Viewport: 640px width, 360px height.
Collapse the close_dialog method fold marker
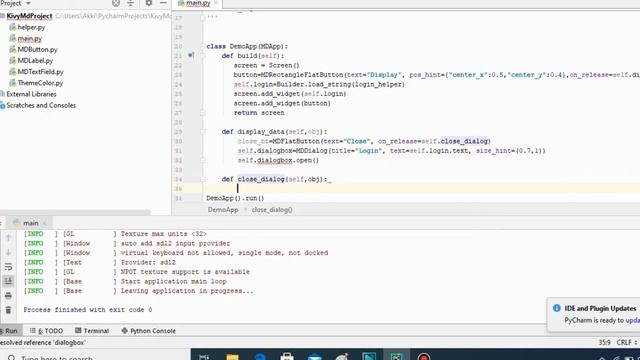(x=202, y=179)
